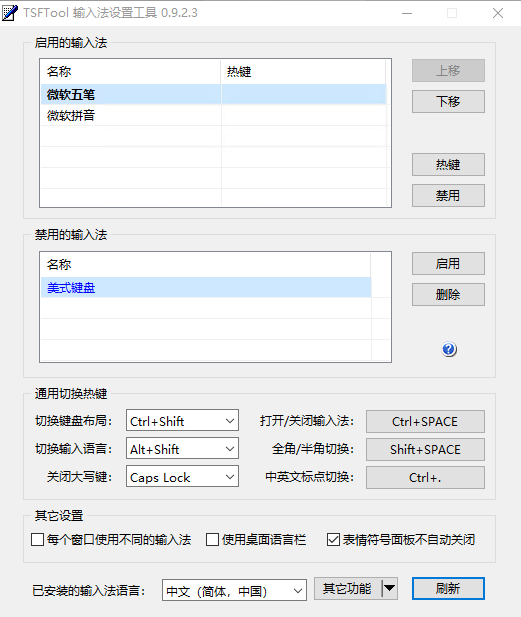
Task: Click the 启用 enable button
Action: point(448,264)
